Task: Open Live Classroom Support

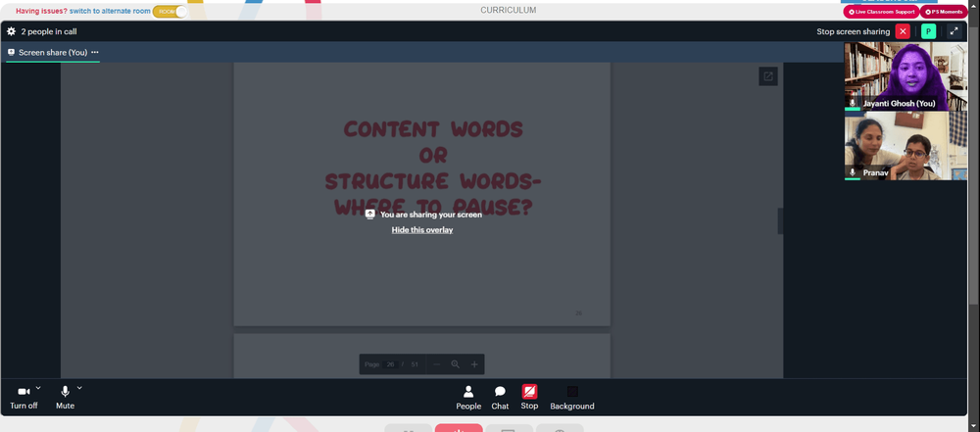Action: (x=881, y=11)
